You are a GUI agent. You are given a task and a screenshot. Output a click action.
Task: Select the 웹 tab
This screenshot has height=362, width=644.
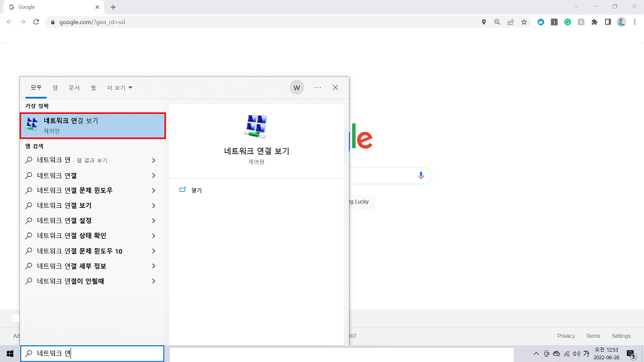pos(93,88)
